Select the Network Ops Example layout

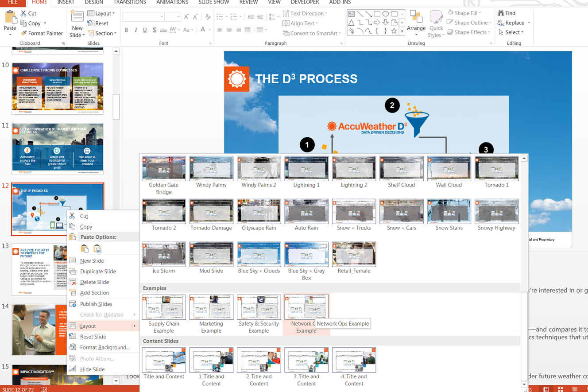pyautogui.click(x=306, y=314)
